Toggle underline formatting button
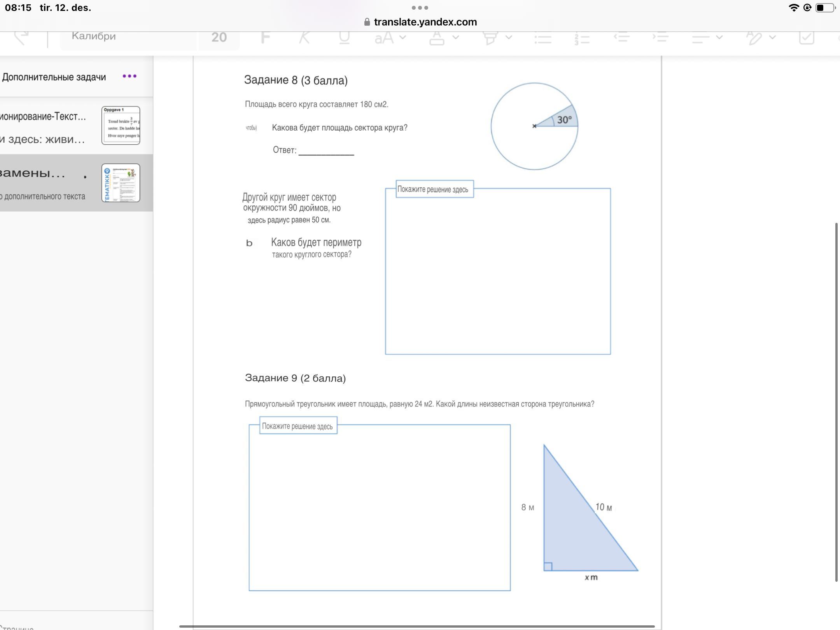Viewport: 840px width, 630px height. 344,37
